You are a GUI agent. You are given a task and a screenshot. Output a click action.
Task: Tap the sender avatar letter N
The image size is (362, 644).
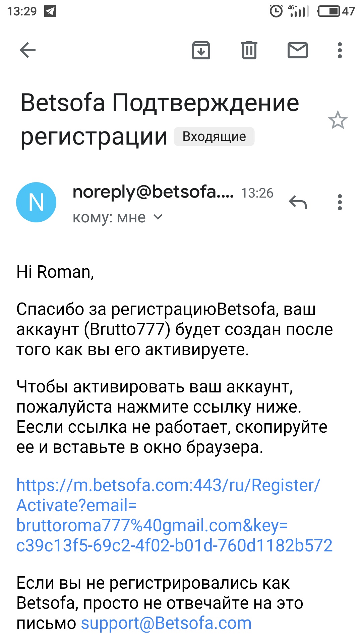[36, 202]
